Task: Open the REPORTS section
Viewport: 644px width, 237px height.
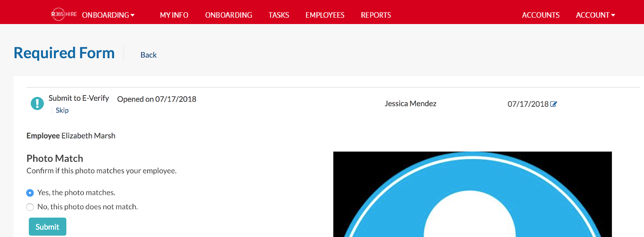Action: [376, 15]
